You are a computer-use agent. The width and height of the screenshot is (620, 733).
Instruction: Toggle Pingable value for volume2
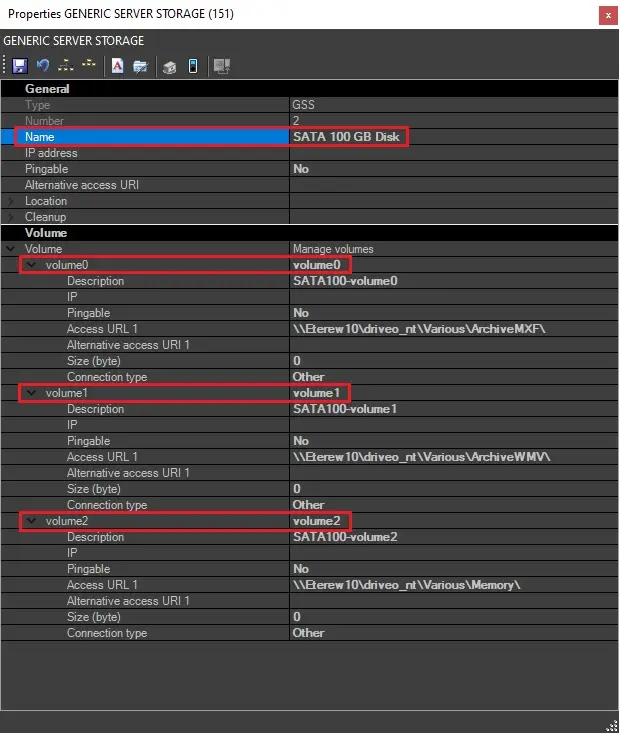[301, 569]
